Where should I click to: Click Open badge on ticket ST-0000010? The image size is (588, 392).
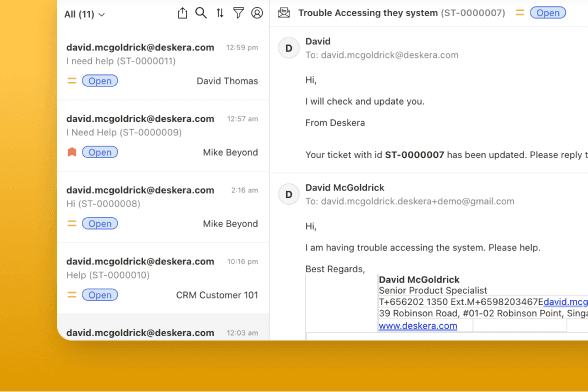(x=100, y=294)
